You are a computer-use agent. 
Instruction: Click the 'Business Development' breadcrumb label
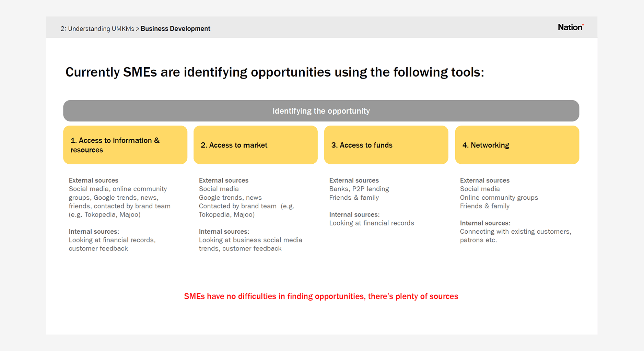[175, 29]
